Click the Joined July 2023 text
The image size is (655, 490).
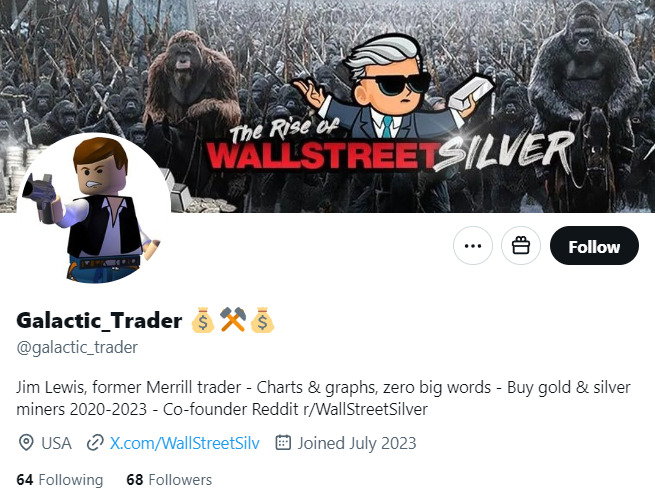[x=357, y=443]
